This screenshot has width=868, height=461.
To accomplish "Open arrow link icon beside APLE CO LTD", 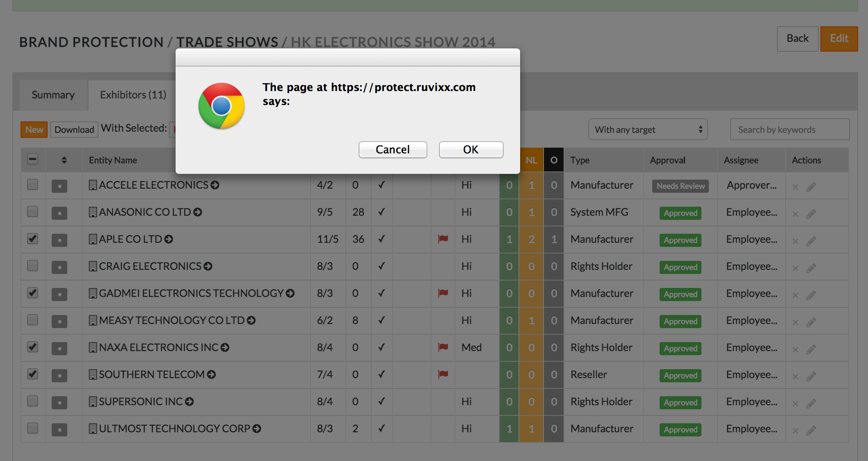I will (x=169, y=239).
